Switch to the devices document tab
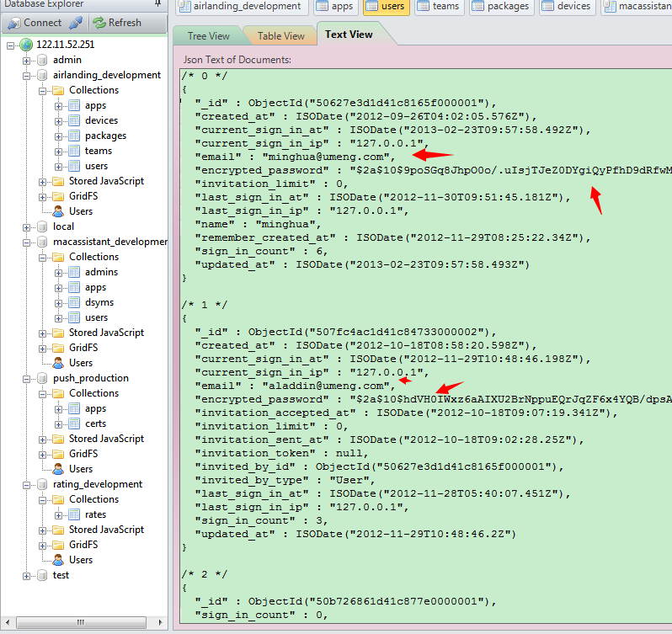Viewport: 672px width, 634px height. [568, 7]
